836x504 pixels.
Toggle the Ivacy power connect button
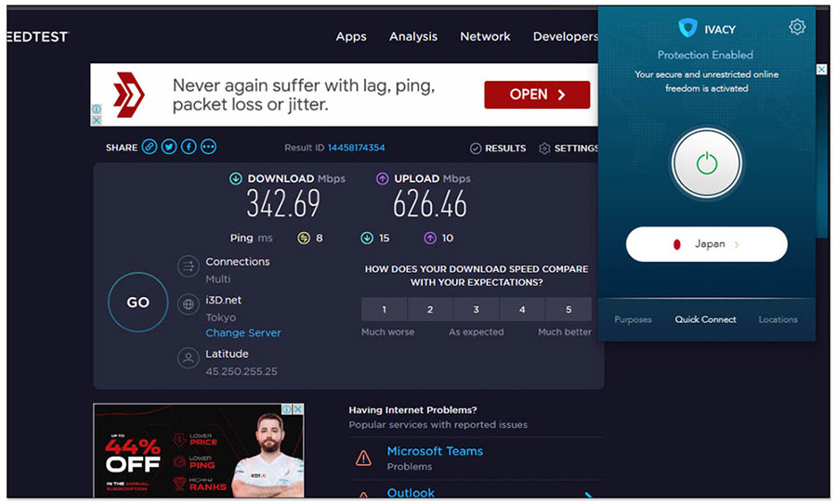[707, 163]
